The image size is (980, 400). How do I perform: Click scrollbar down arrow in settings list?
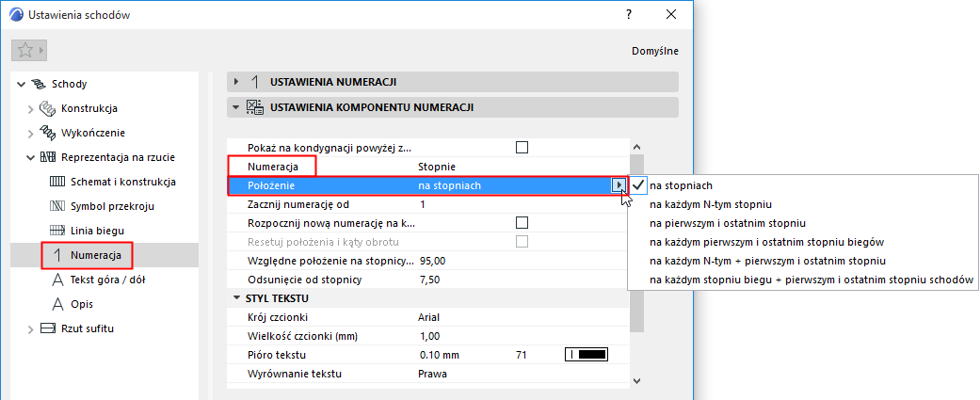pos(636,380)
